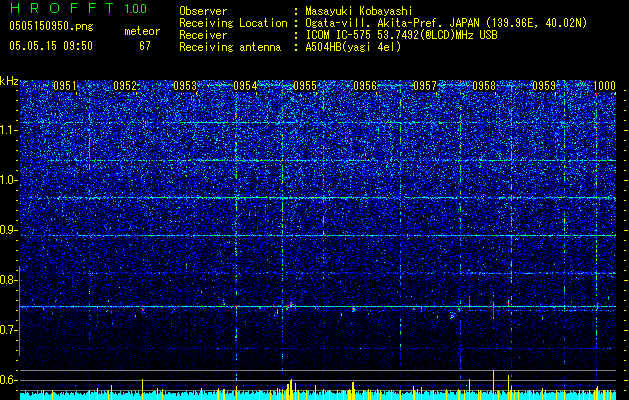Click the file name 0505150950.png

(x=51, y=26)
